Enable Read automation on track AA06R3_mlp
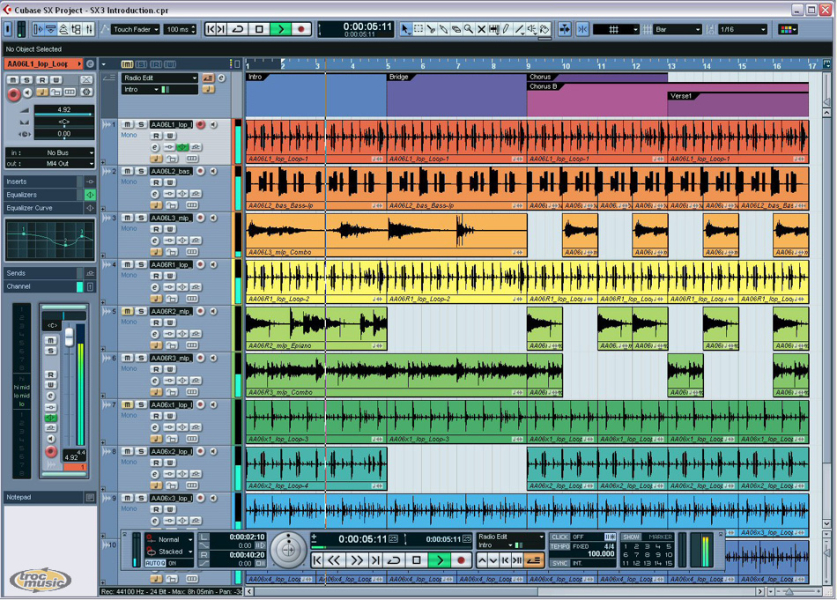The width and height of the screenshot is (837, 600). pyautogui.click(x=156, y=369)
